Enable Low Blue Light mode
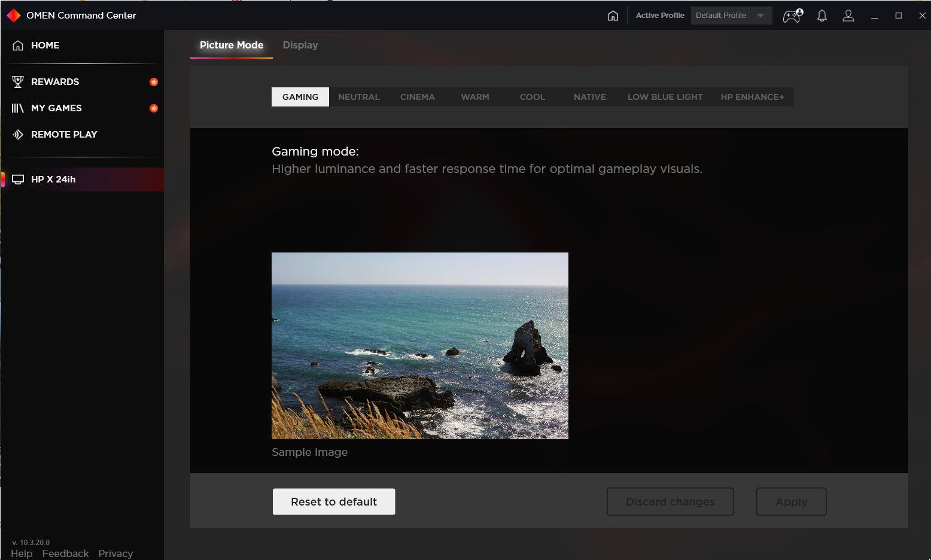931x560 pixels. pos(665,97)
